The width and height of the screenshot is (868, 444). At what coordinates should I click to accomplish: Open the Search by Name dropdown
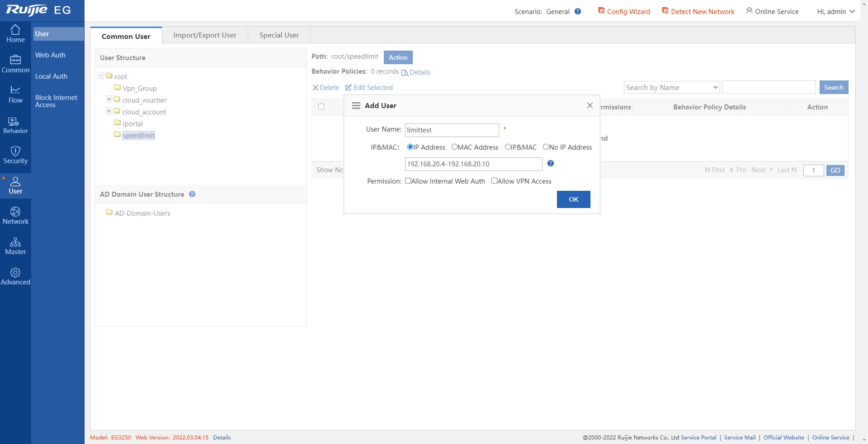point(671,88)
